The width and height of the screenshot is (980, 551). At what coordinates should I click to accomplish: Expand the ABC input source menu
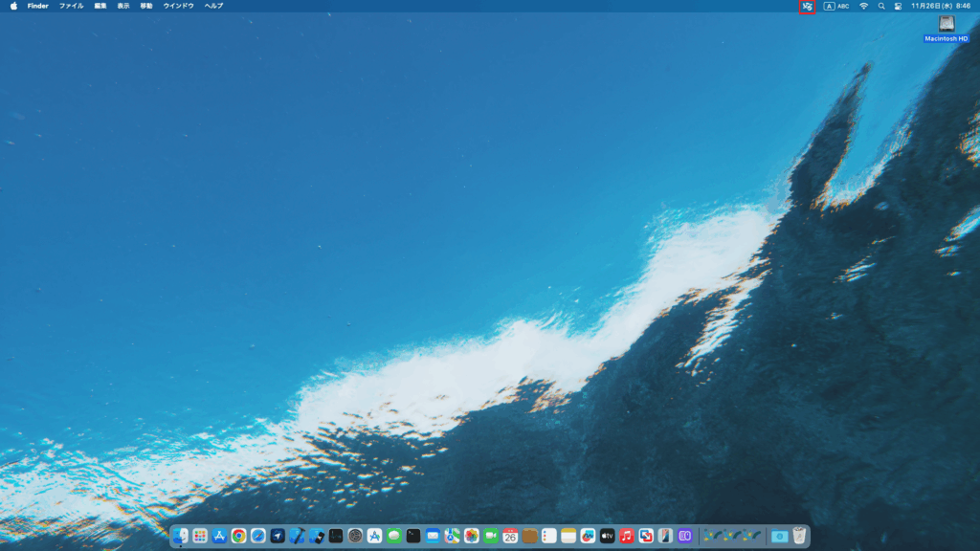pyautogui.click(x=836, y=6)
